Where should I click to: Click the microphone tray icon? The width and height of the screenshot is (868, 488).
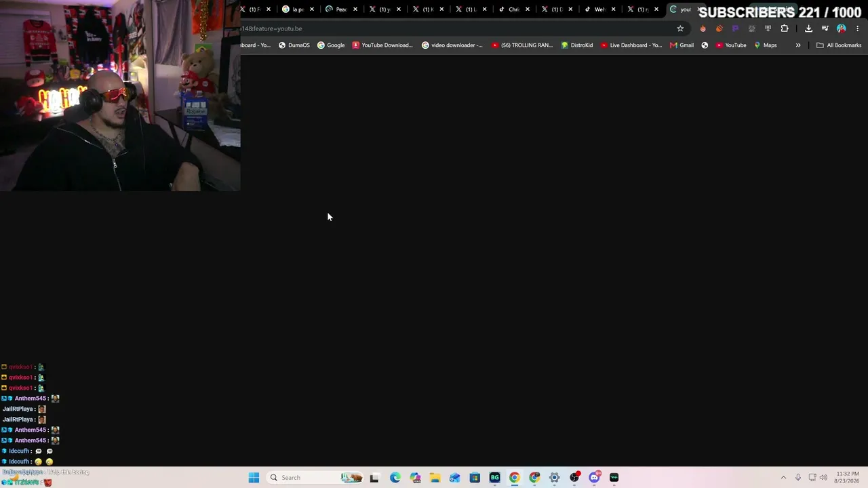tap(798, 478)
